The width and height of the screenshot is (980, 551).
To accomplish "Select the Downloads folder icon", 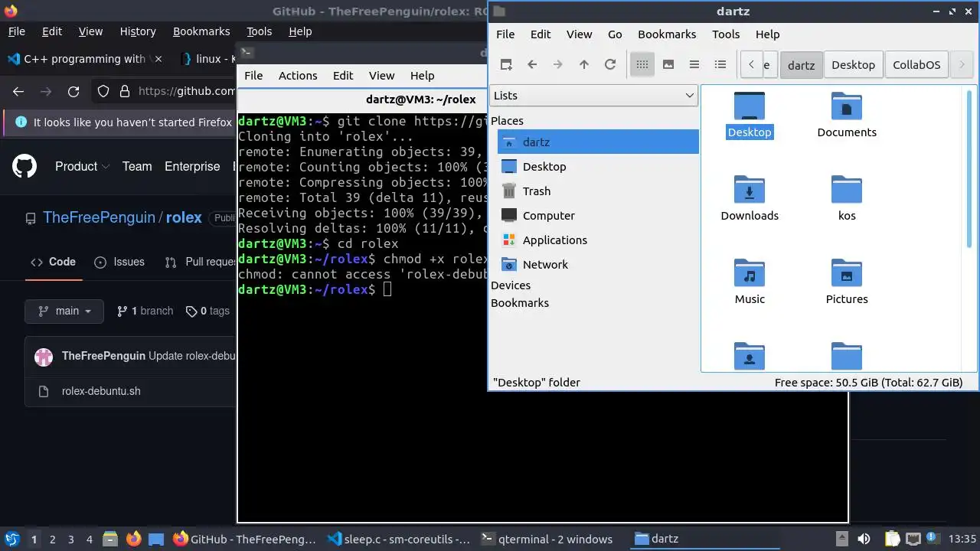I will click(x=750, y=198).
